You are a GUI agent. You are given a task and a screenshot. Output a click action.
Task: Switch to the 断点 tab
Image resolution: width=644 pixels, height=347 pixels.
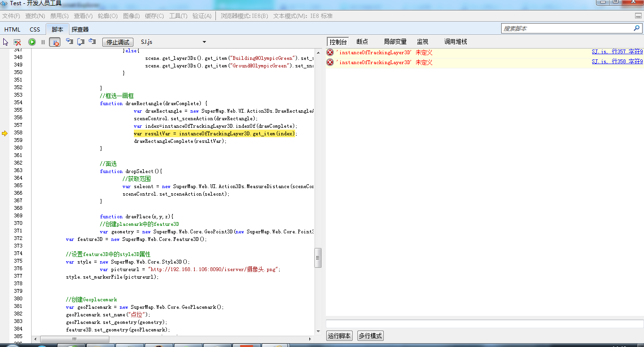pyautogui.click(x=362, y=41)
